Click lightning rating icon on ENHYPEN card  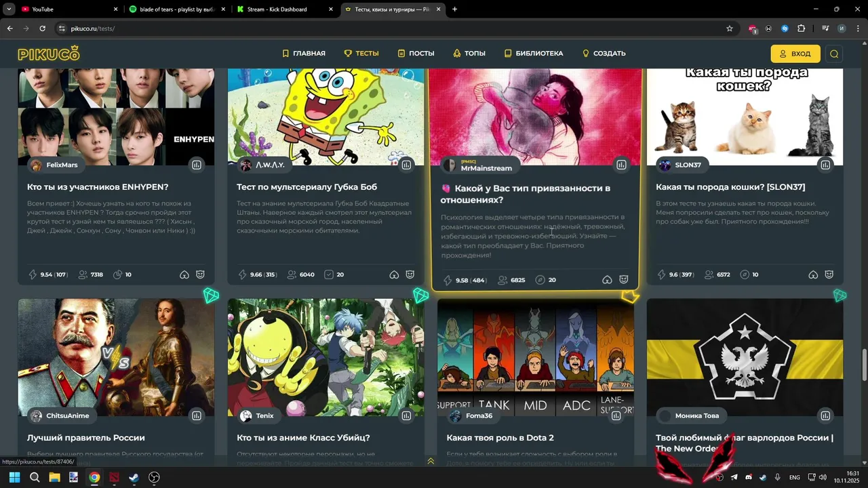33,274
